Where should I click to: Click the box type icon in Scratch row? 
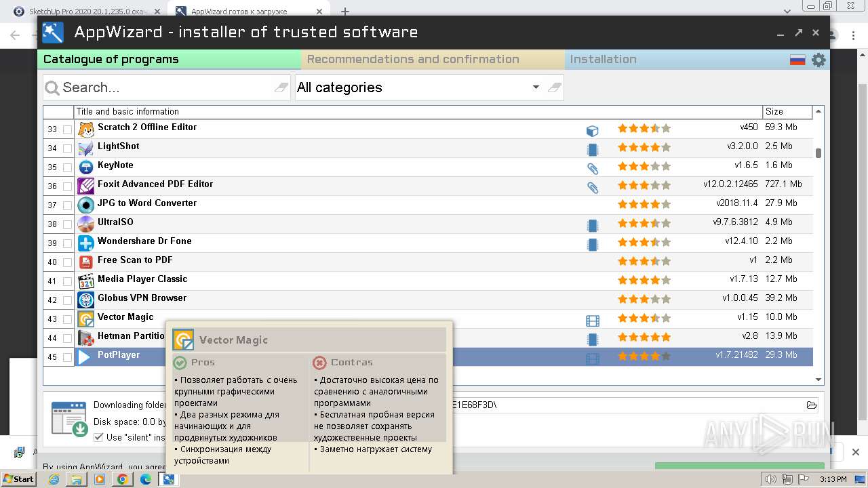593,131
